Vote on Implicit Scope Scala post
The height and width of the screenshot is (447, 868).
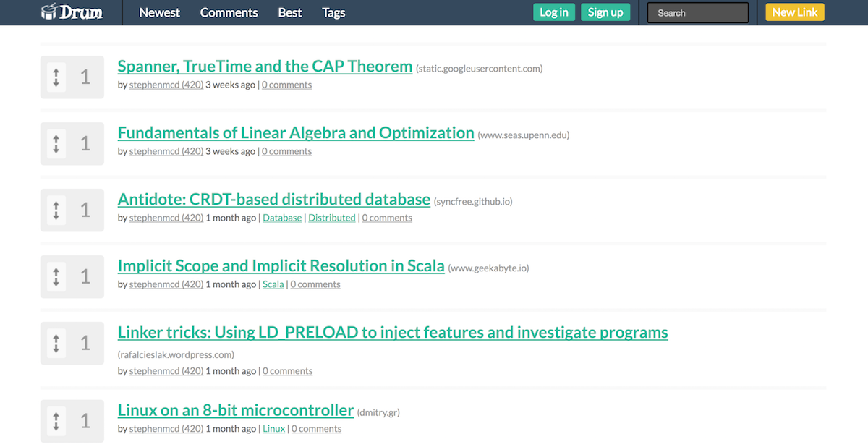coord(56,276)
